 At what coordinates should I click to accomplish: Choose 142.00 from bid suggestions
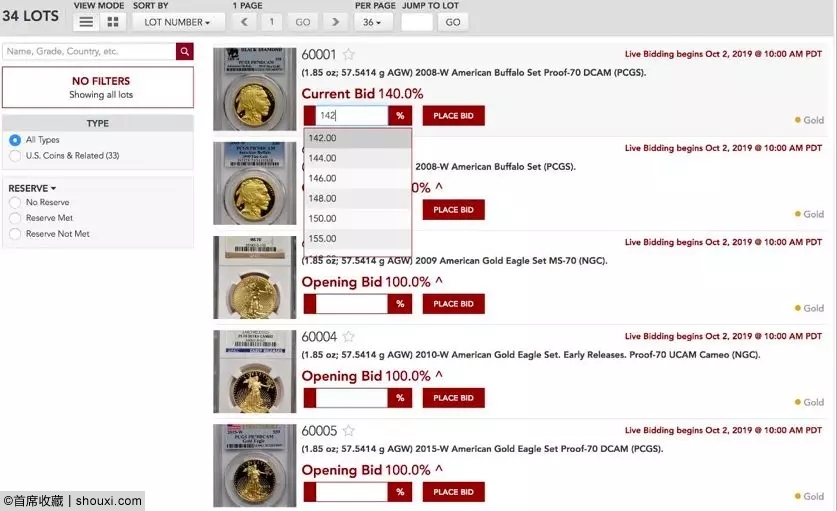(x=358, y=138)
